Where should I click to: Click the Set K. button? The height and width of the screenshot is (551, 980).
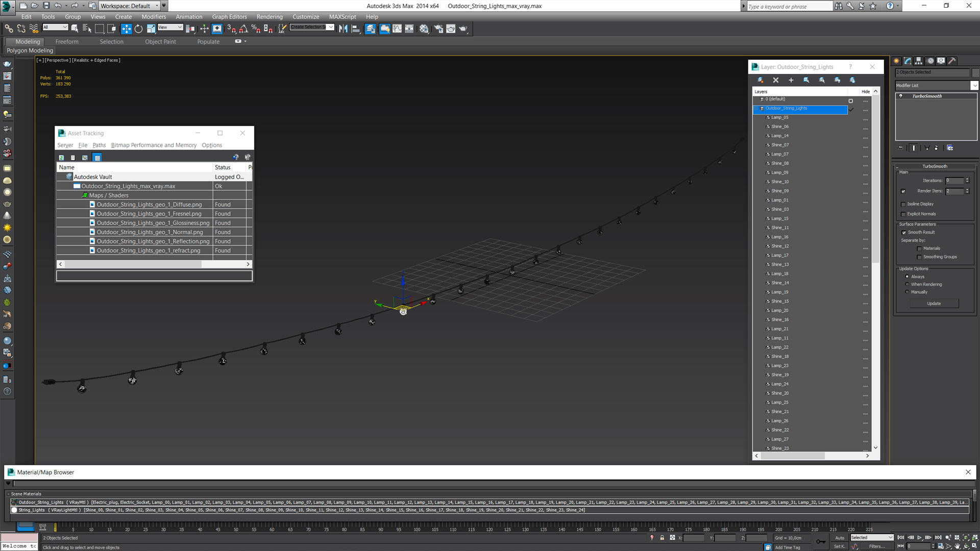(x=839, y=546)
